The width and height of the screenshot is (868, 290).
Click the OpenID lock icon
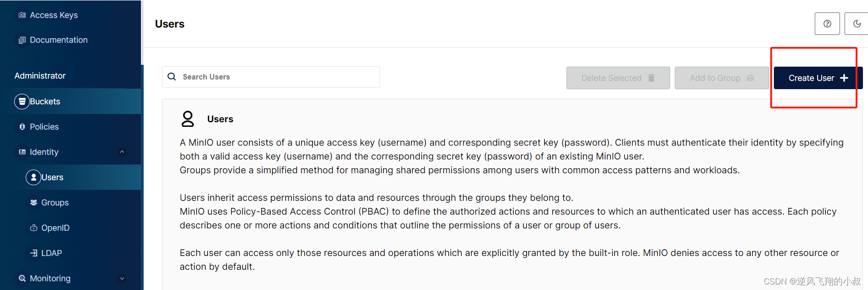[x=34, y=228]
